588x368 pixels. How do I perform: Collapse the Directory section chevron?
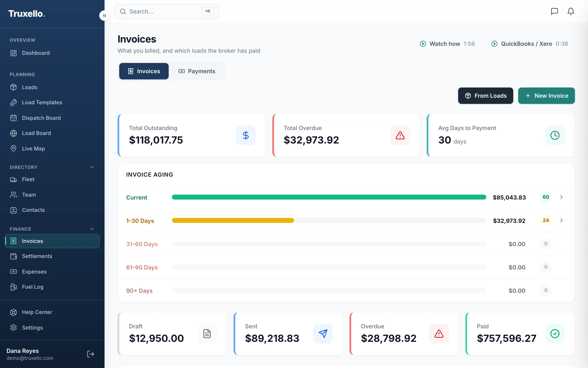click(92, 167)
